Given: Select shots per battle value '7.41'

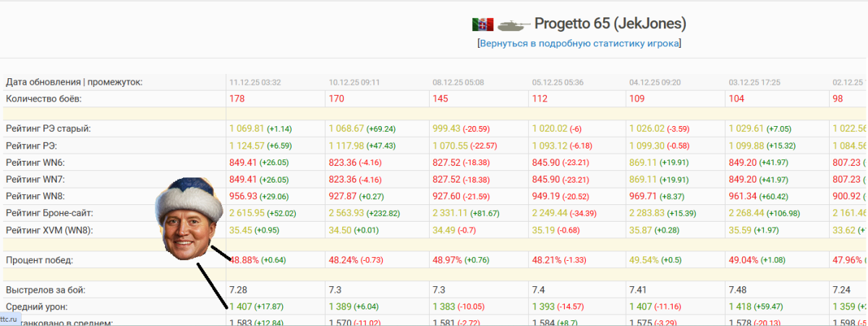Looking at the screenshot, I should click(638, 290).
